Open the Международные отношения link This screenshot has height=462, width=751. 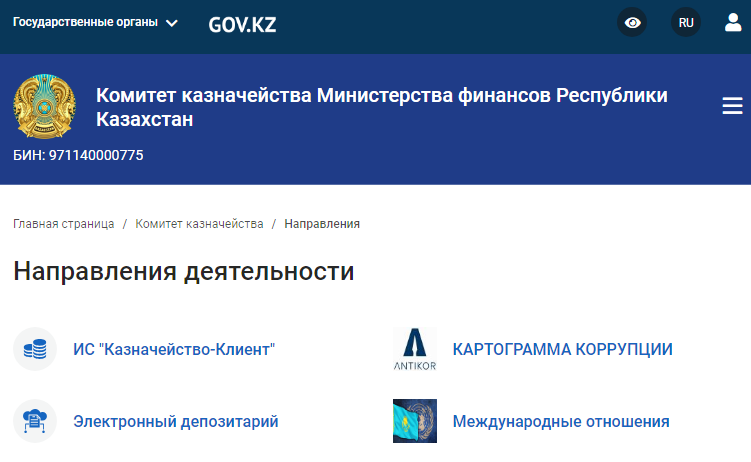(x=561, y=422)
